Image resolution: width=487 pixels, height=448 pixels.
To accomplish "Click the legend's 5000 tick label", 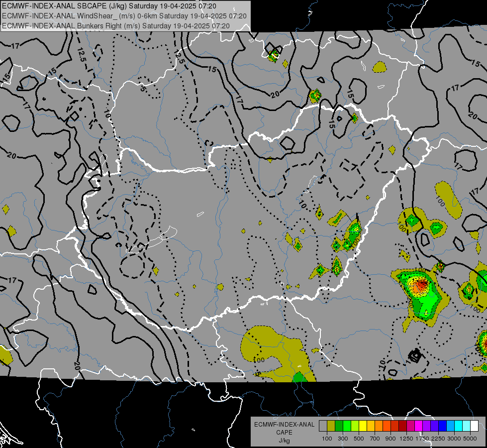I will (x=470, y=439).
